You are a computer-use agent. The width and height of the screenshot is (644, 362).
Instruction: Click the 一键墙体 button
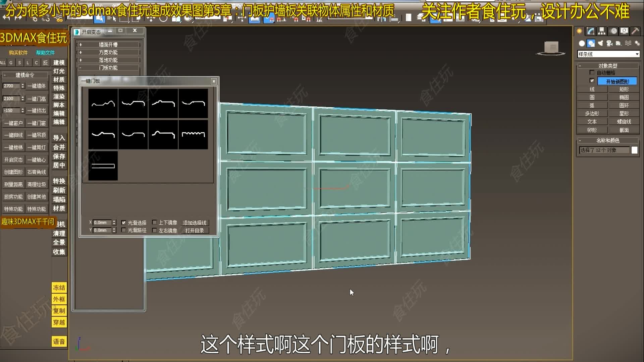pos(37,86)
